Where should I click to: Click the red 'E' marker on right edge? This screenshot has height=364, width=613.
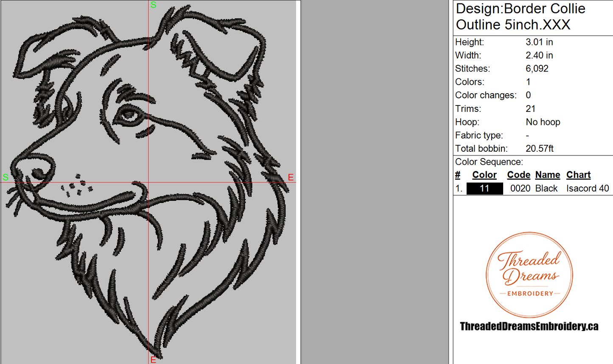(291, 177)
